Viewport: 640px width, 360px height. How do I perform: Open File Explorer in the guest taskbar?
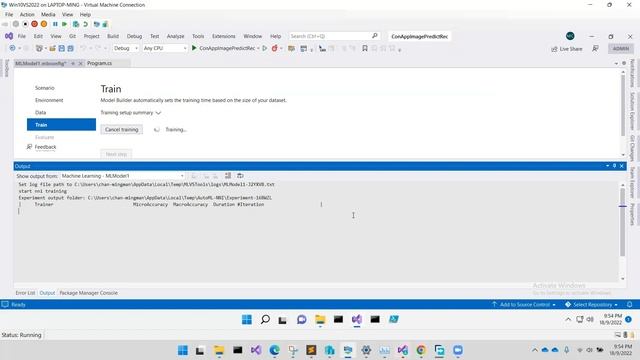point(320,320)
